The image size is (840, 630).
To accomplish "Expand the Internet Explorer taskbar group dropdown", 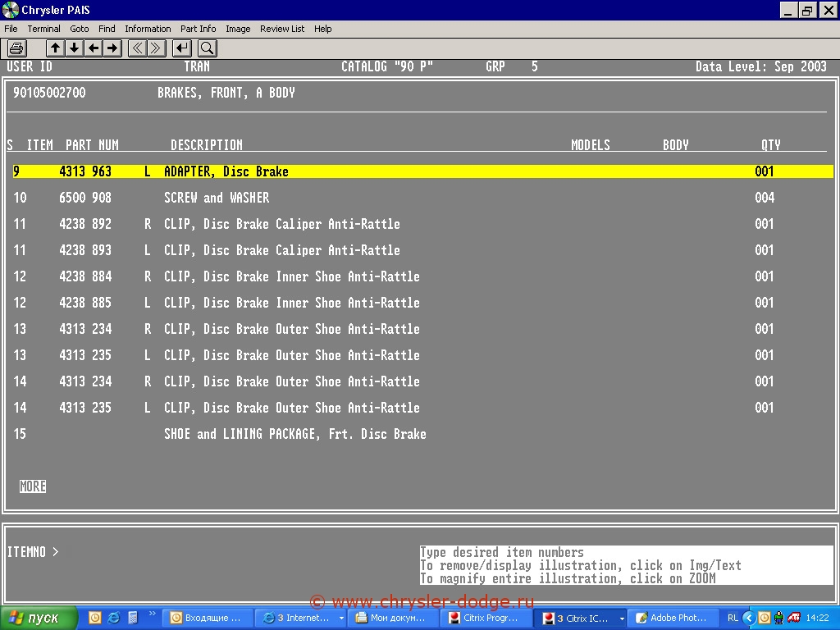I will (340, 619).
